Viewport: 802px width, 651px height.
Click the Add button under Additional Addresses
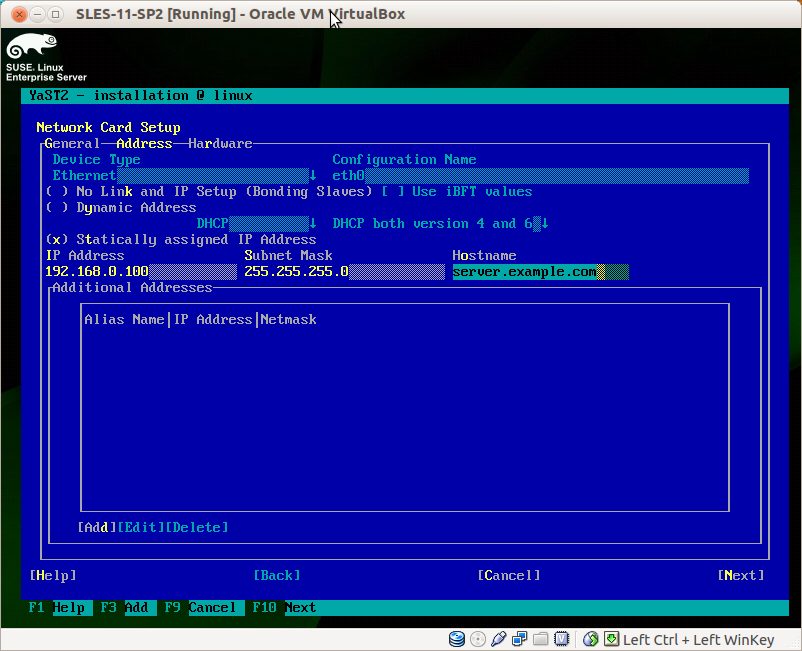[97, 528]
